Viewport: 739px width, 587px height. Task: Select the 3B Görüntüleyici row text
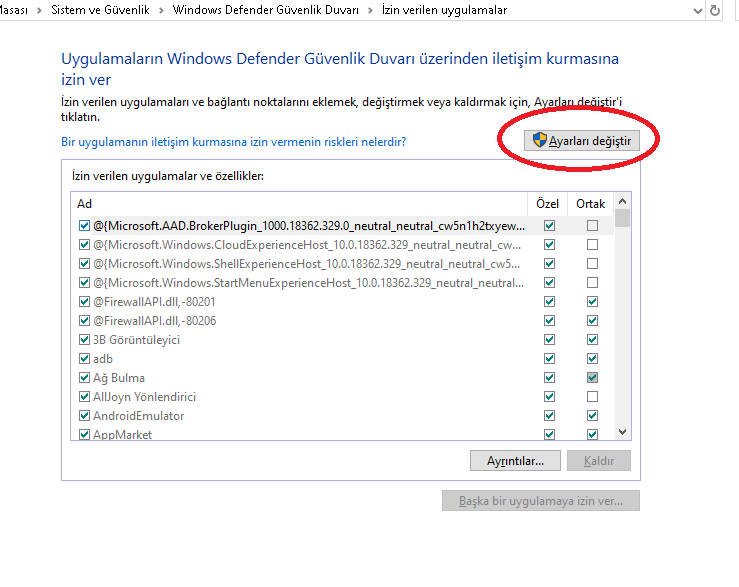136,340
